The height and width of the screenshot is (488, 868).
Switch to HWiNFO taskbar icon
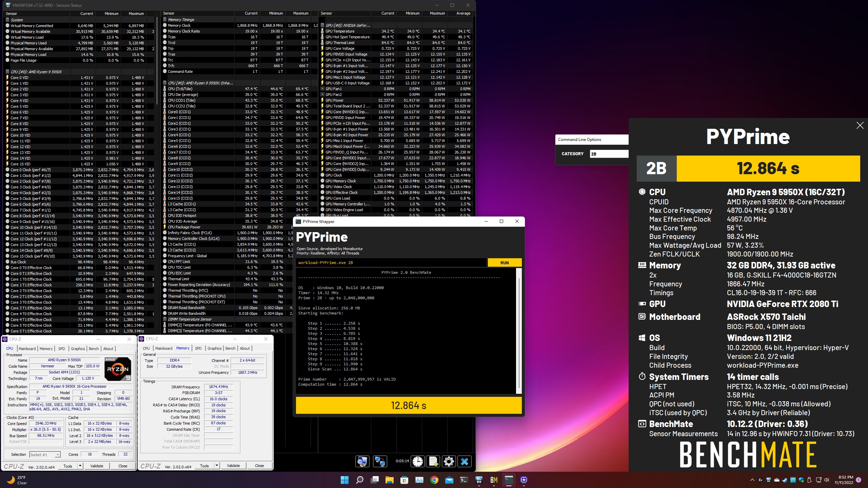pos(479,480)
